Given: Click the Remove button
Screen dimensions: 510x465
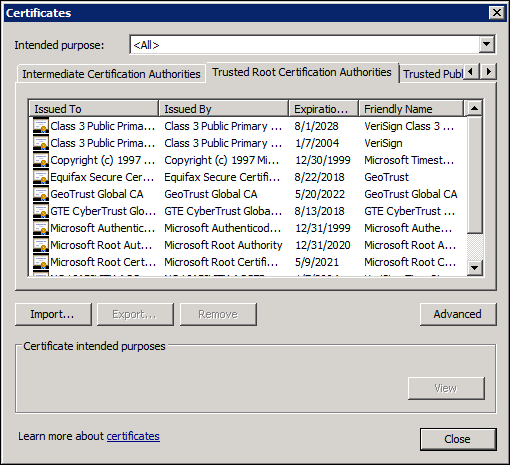Looking at the screenshot, I should pyautogui.click(x=218, y=314).
